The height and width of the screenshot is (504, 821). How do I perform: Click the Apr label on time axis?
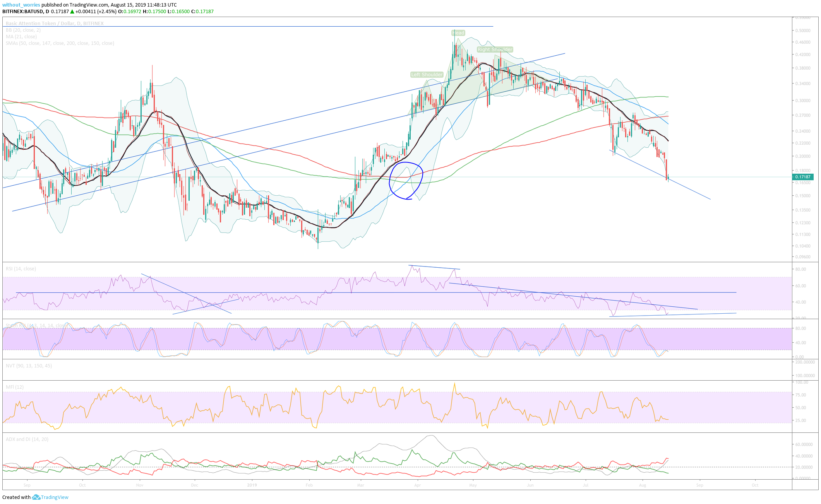tap(417, 485)
